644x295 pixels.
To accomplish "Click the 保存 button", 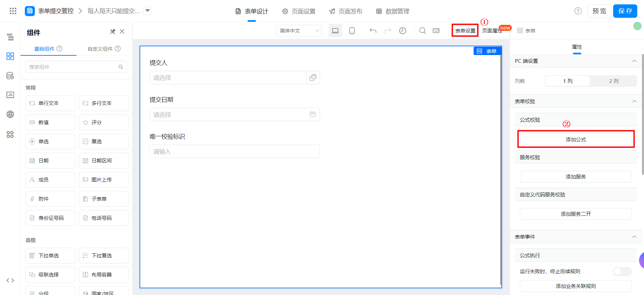I will (x=625, y=11).
